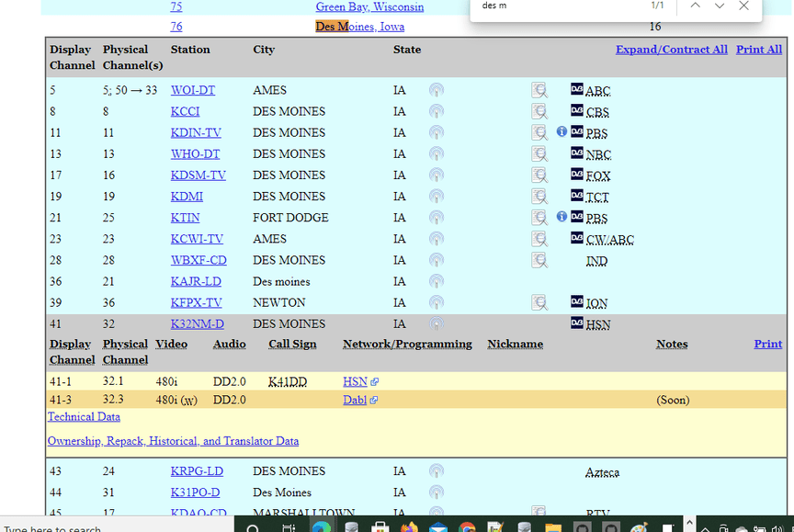
Task: Click the antenna icon in the KCCI row
Action: click(x=436, y=111)
